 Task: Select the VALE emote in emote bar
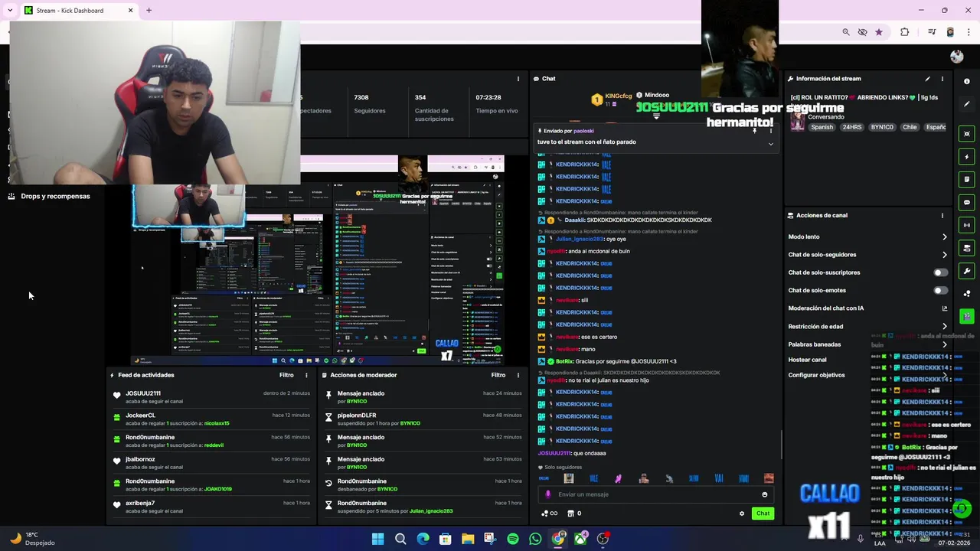(593, 478)
